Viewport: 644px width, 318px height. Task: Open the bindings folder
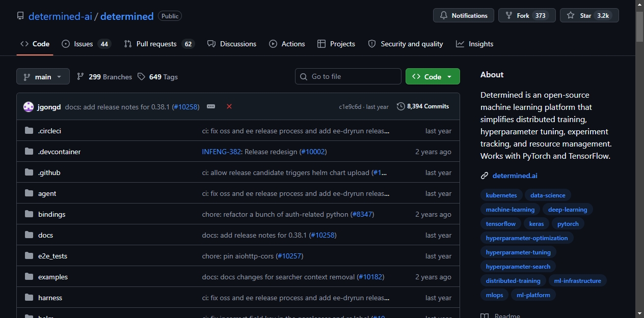[x=51, y=214]
